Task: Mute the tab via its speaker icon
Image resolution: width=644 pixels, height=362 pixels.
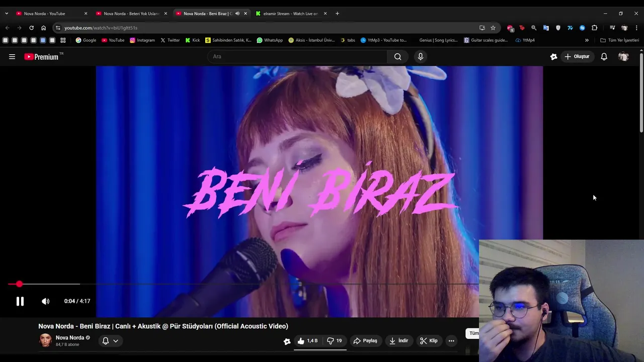Action: 237,14
